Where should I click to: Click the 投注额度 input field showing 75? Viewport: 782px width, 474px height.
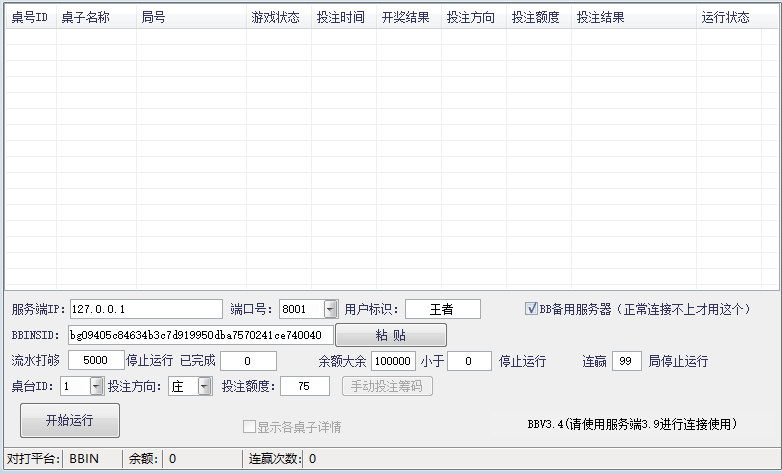pos(304,386)
